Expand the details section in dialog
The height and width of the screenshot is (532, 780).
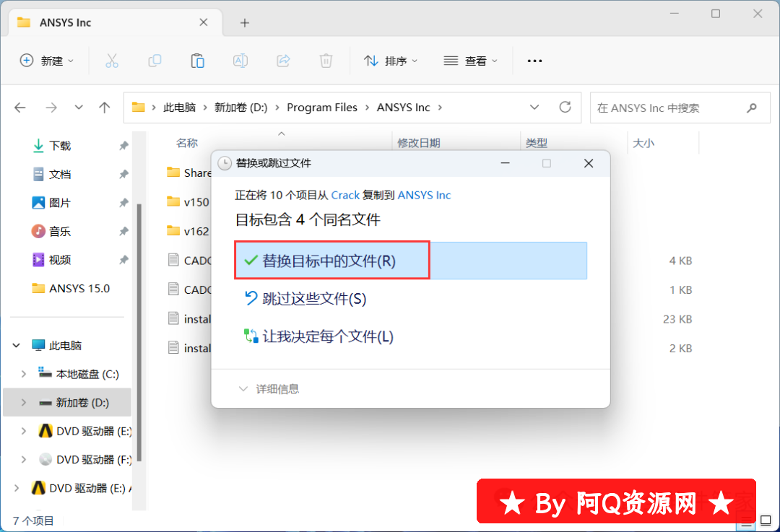(x=269, y=389)
